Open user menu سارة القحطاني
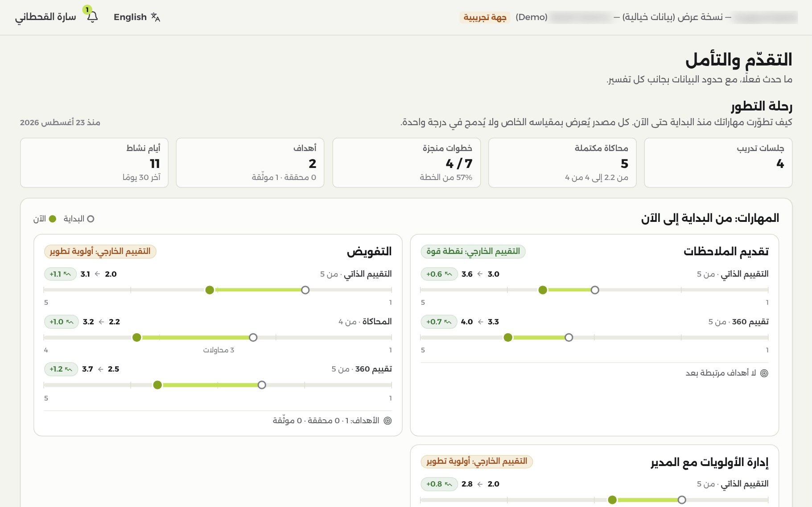The image size is (812, 507). click(x=45, y=17)
